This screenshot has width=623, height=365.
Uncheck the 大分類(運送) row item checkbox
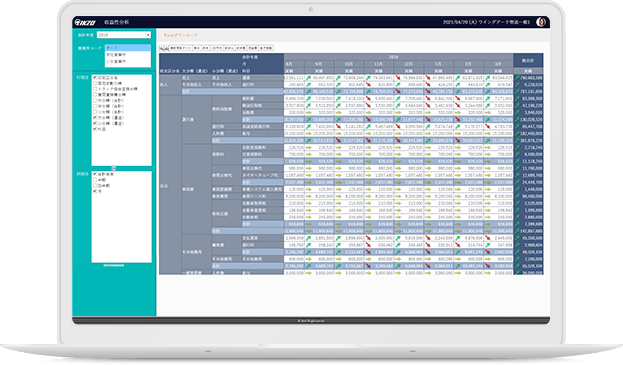click(95, 118)
